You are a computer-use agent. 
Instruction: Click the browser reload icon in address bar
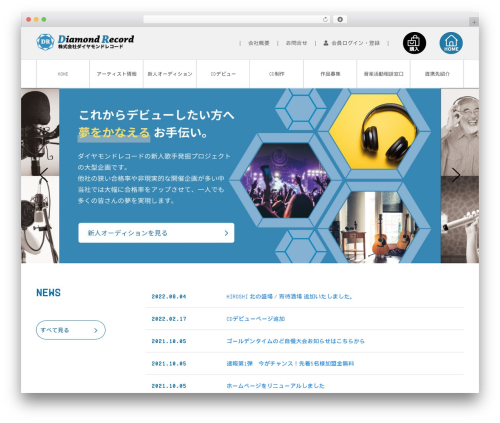coord(325,19)
